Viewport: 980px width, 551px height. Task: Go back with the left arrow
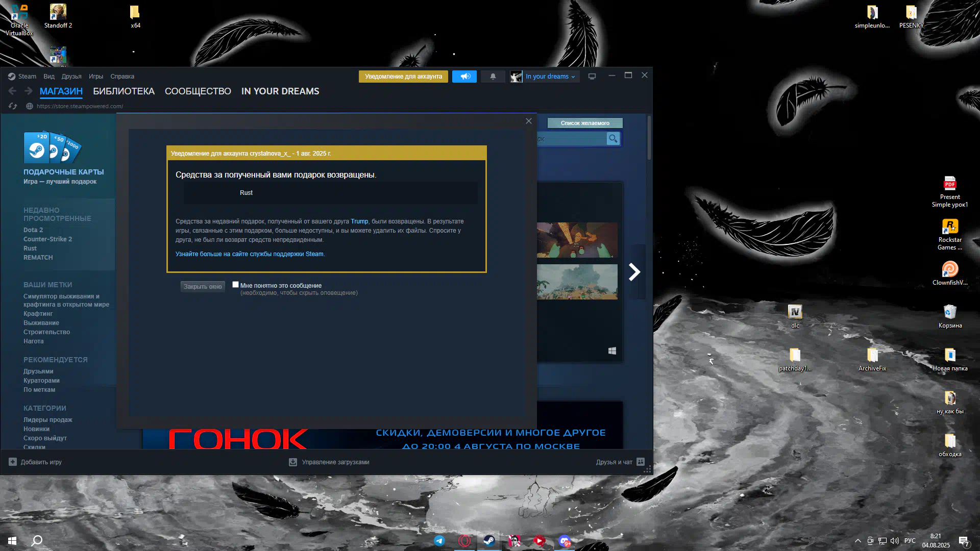pyautogui.click(x=12, y=91)
